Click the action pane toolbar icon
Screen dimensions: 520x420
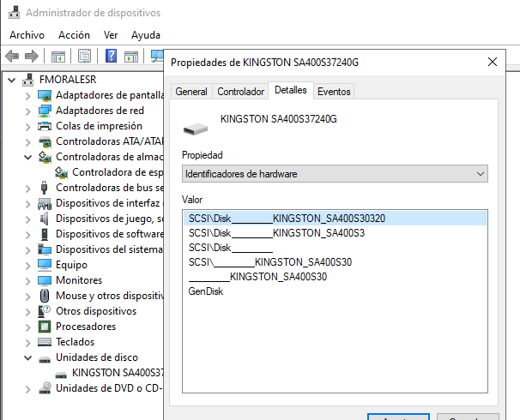coord(131,57)
